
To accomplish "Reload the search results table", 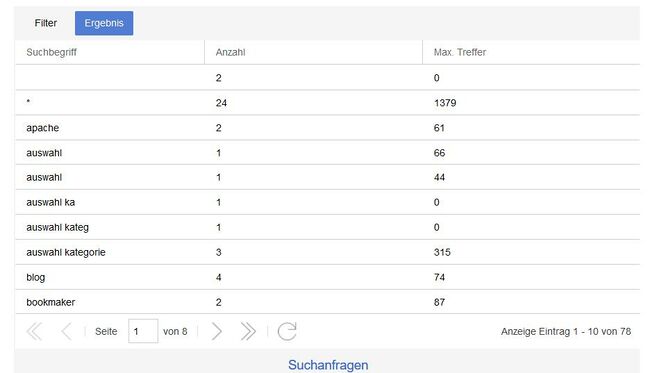I will tap(287, 332).
